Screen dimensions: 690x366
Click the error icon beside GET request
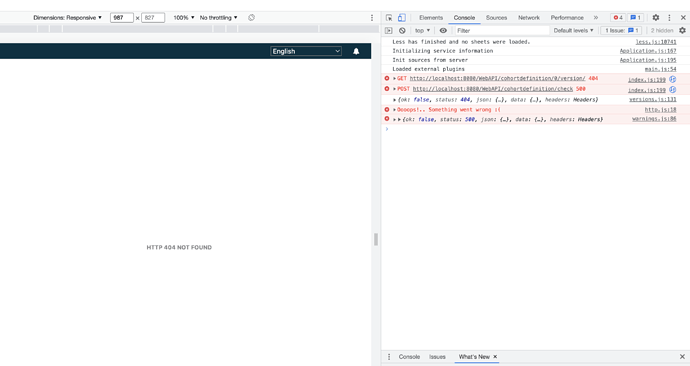pyautogui.click(x=387, y=78)
